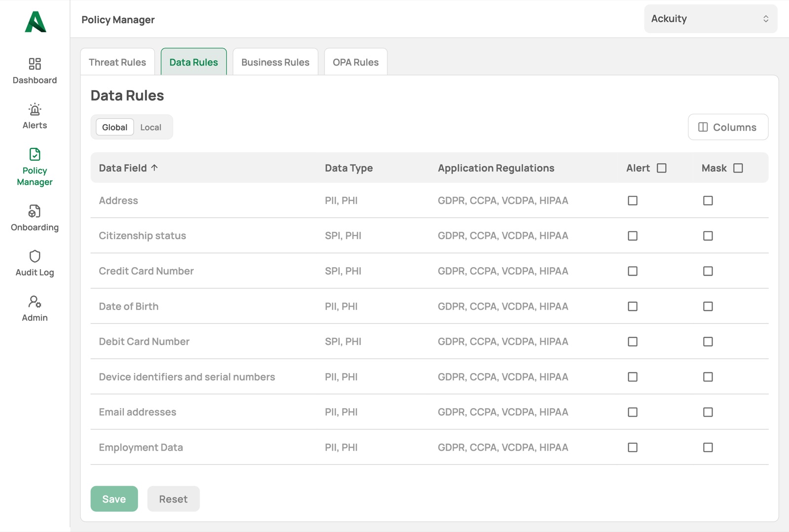The image size is (789, 532).
Task: Select Device identifiers and serial numbers cell
Action: (x=187, y=377)
